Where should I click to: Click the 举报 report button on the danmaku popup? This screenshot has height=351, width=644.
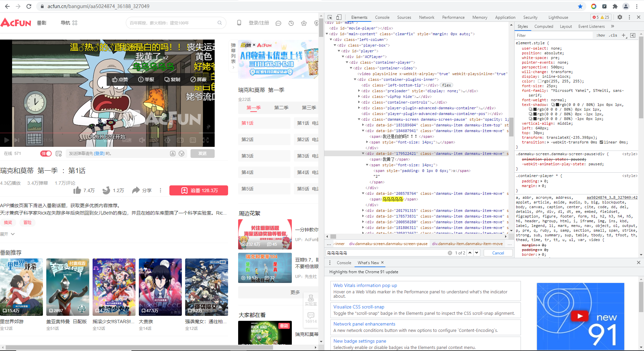point(146,79)
